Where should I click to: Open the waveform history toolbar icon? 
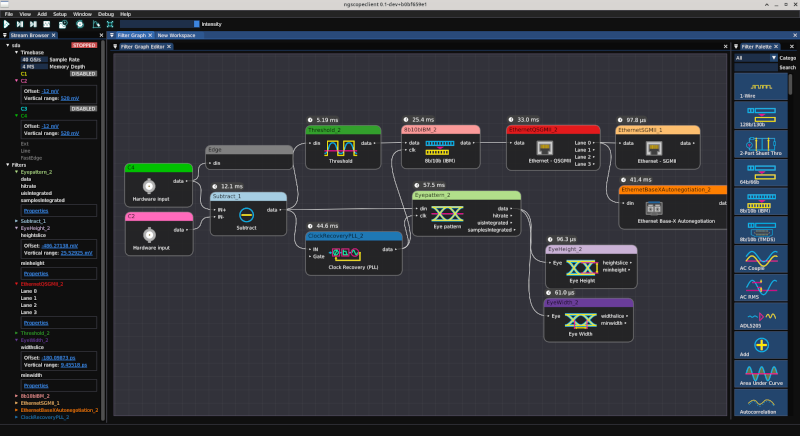(63, 24)
